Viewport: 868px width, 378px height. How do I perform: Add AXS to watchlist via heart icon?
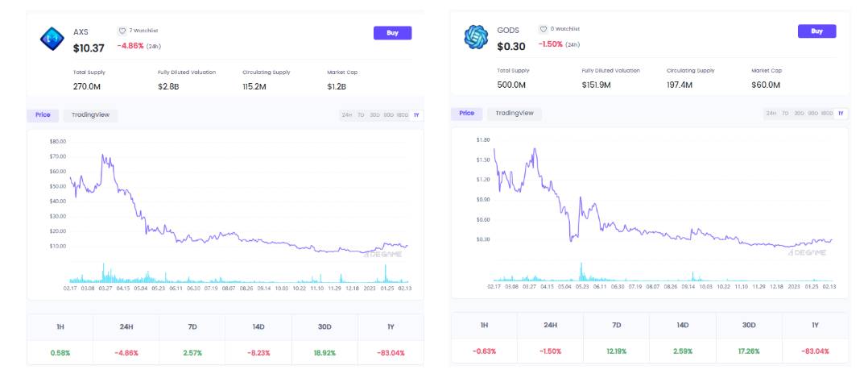pos(122,31)
